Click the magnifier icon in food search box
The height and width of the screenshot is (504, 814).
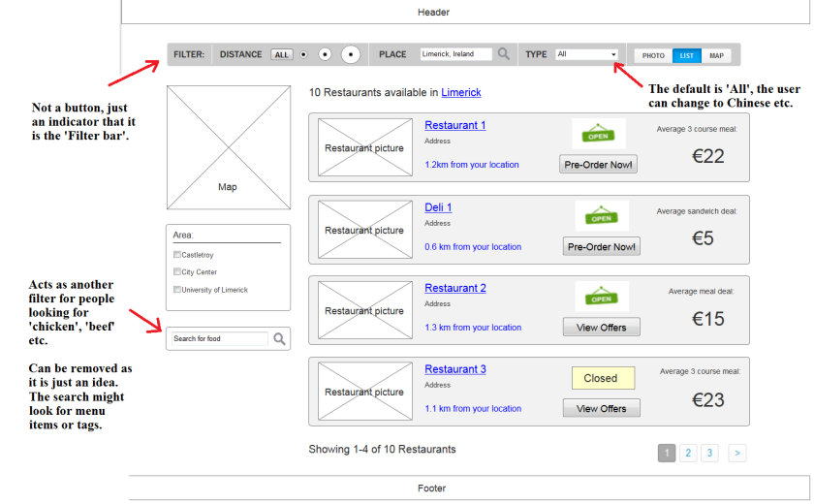(279, 339)
